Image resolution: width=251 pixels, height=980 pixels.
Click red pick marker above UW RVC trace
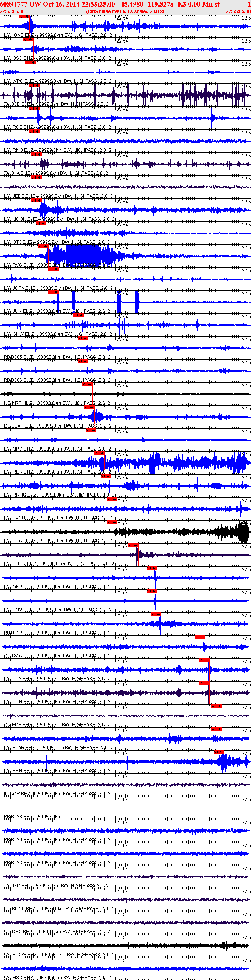tap(43, 246)
